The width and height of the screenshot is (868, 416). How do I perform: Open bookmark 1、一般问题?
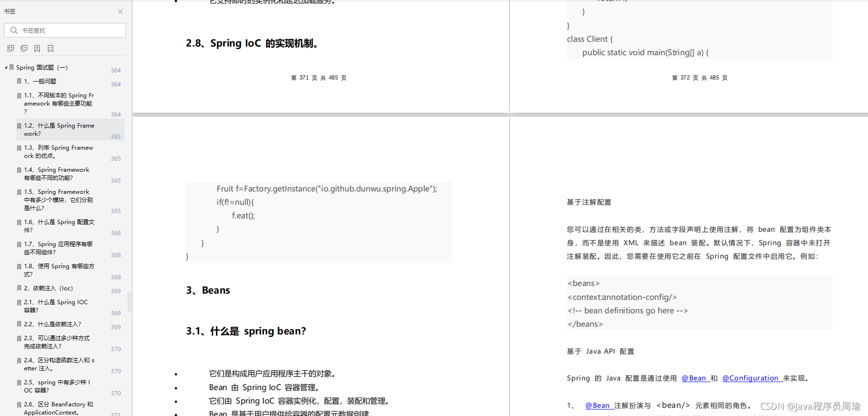pyautogui.click(x=40, y=82)
